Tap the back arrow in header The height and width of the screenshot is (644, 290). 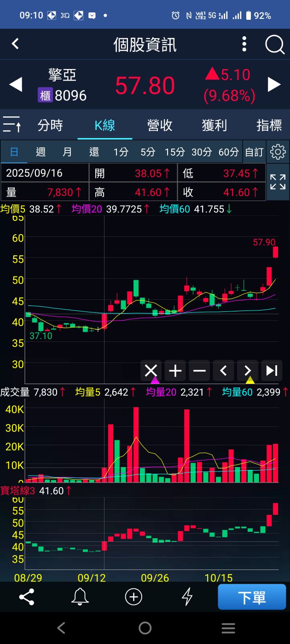click(x=15, y=44)
